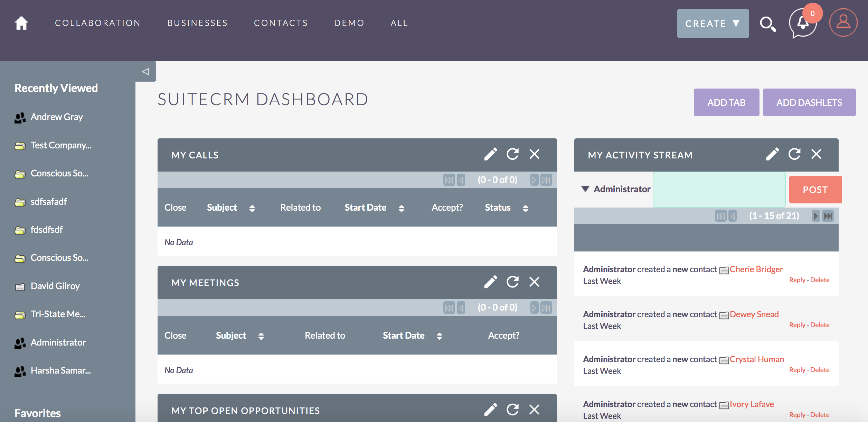
Task: Expand the Start Date sort arrow in MY CALLS
Action: tap(402, 207)
